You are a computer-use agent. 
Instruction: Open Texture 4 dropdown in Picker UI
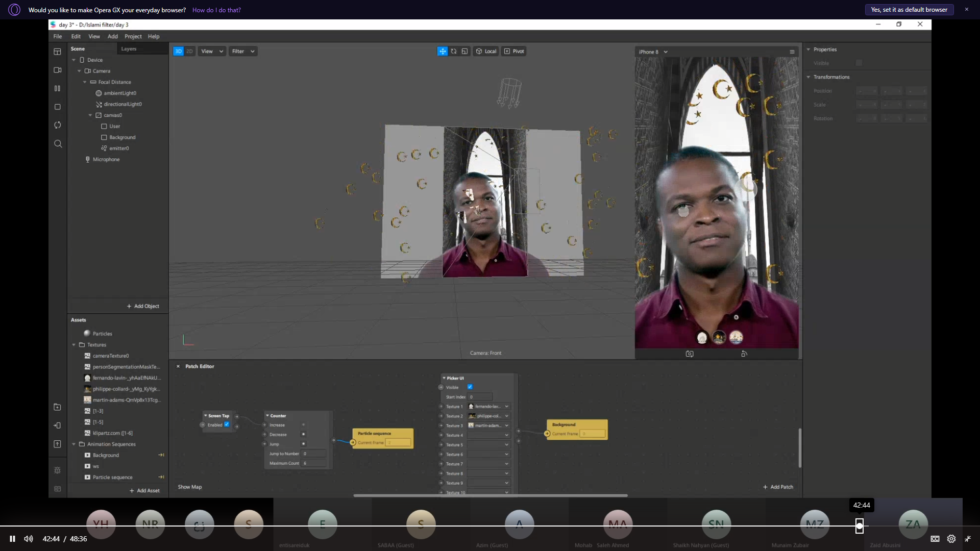point(488,435)
